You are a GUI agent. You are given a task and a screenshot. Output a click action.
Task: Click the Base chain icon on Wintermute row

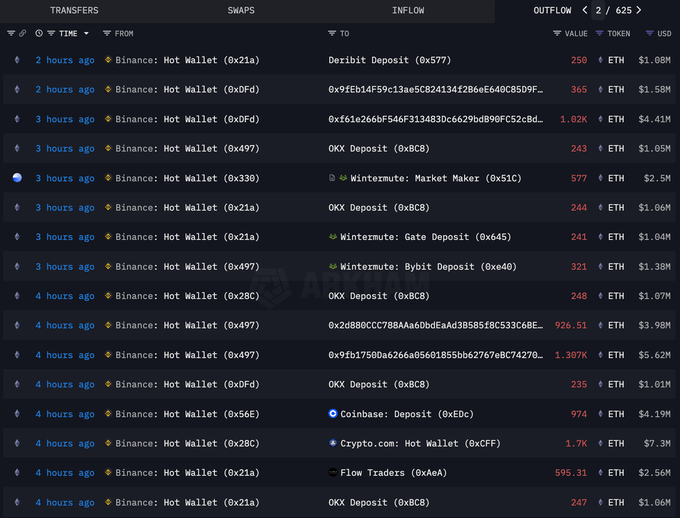coord(17,177)
